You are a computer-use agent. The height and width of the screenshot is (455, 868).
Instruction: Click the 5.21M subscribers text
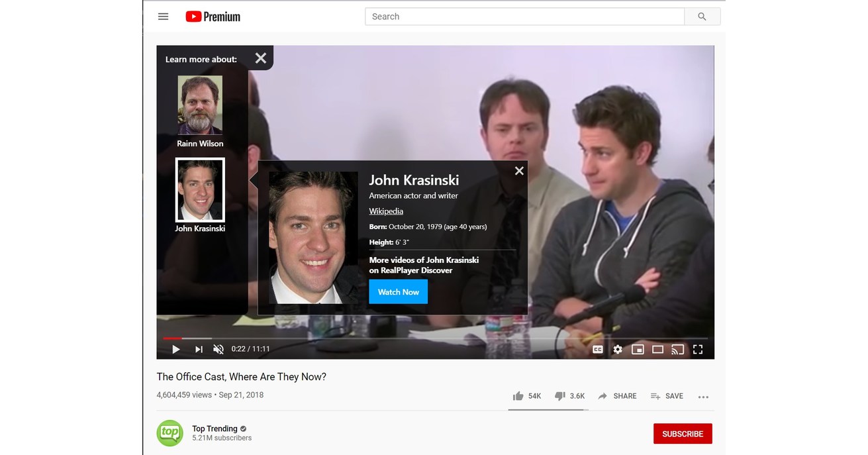pos(222,438)
